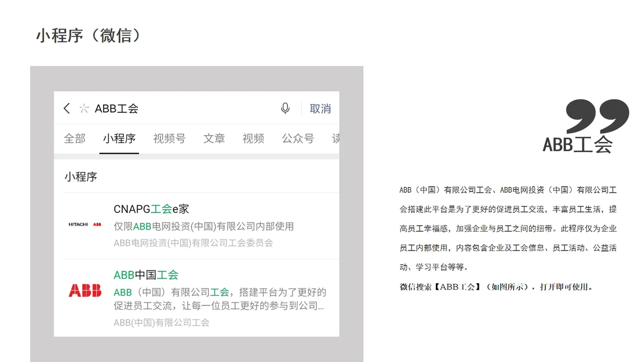Open the CNAPG工会e家 mini program title
644x362 pixels.
(x=151, y=209)
